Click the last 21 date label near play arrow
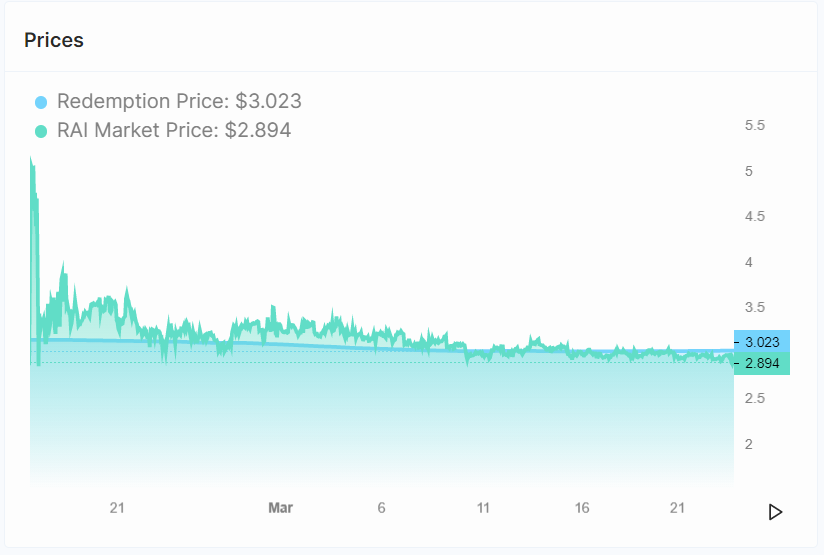Image resolution: width=824 pixels, height=555 pixels. point(677,508)
